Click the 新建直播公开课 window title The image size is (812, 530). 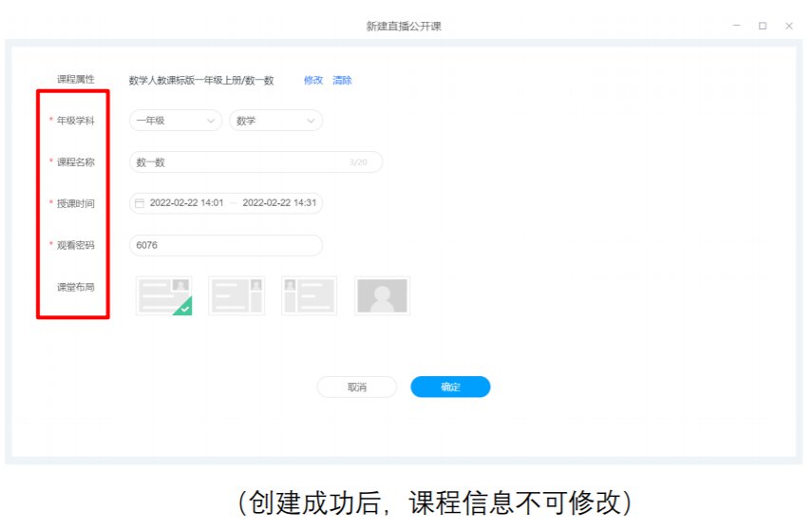click(x=404, y=26)
